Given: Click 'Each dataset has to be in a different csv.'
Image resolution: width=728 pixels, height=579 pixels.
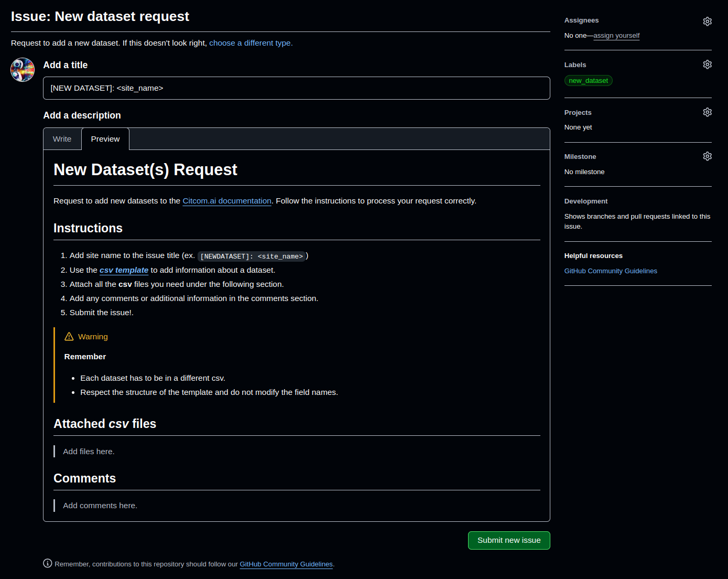Looking at the screenshot, I should pyautogui.click(x=153, y=378).
